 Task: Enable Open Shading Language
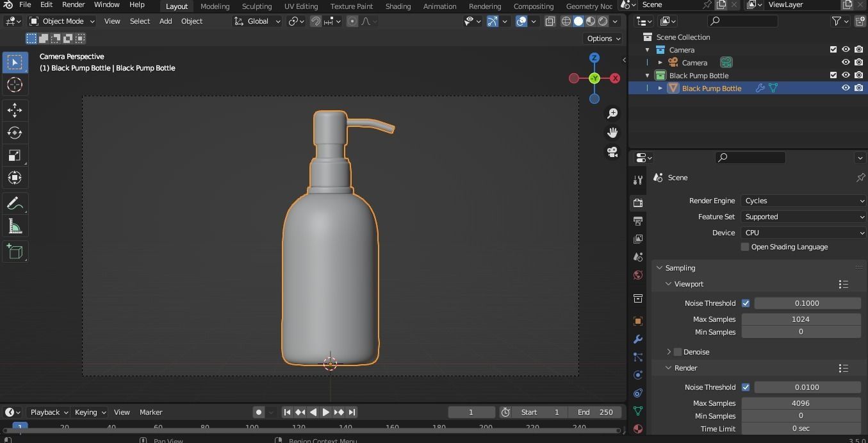click(745, 247)
